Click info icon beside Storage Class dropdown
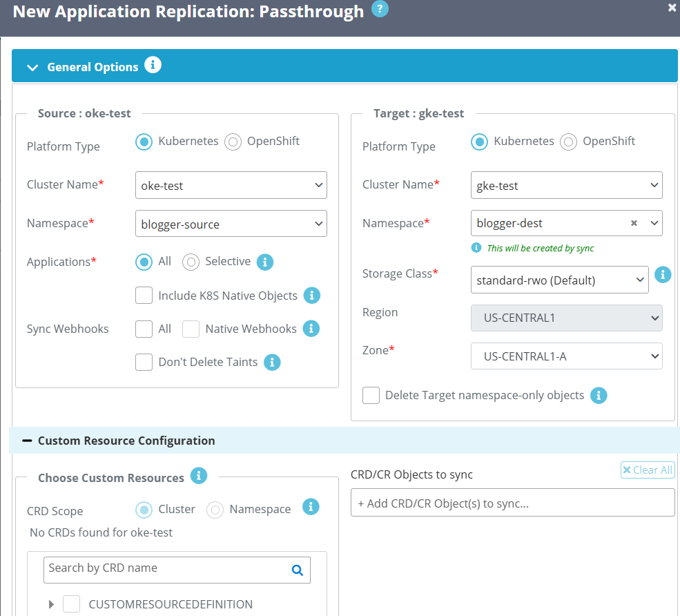 (663, 275)
